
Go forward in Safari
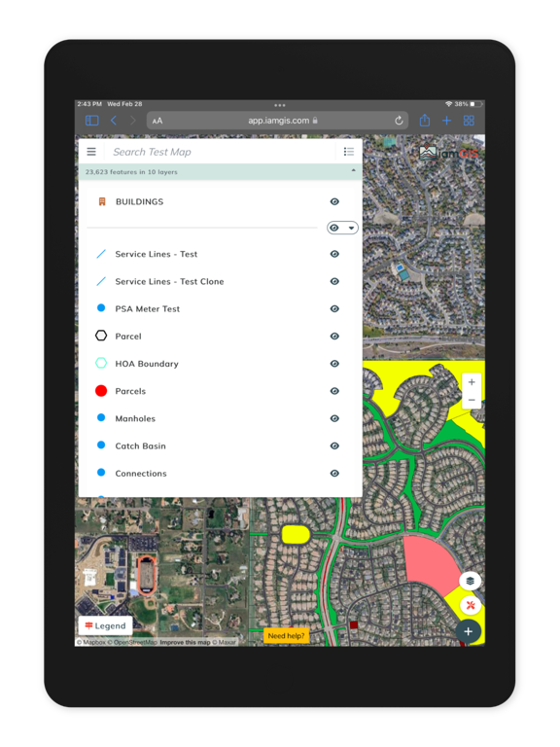point(133,121)
